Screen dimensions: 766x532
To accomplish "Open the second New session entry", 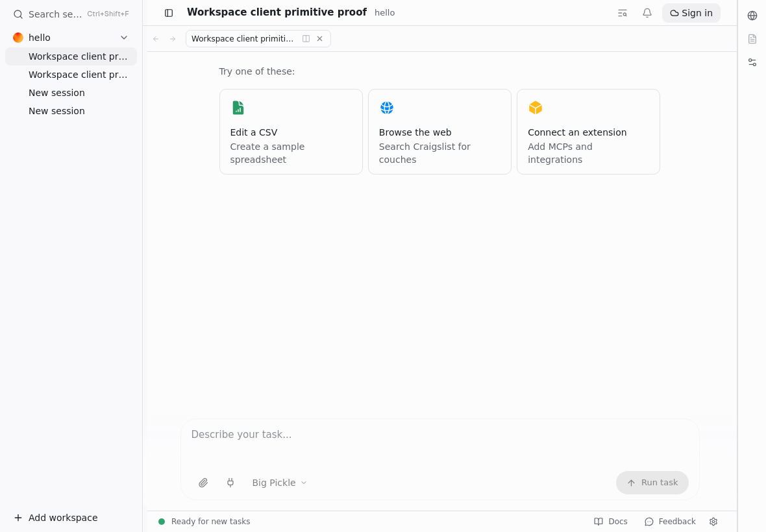I will click(71, 111).
